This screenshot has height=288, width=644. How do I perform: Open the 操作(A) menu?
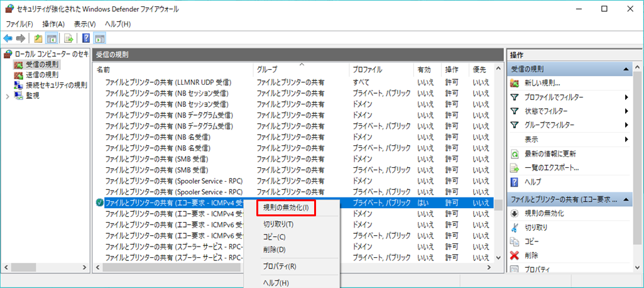pyautogui.click(x=53, y=25)
